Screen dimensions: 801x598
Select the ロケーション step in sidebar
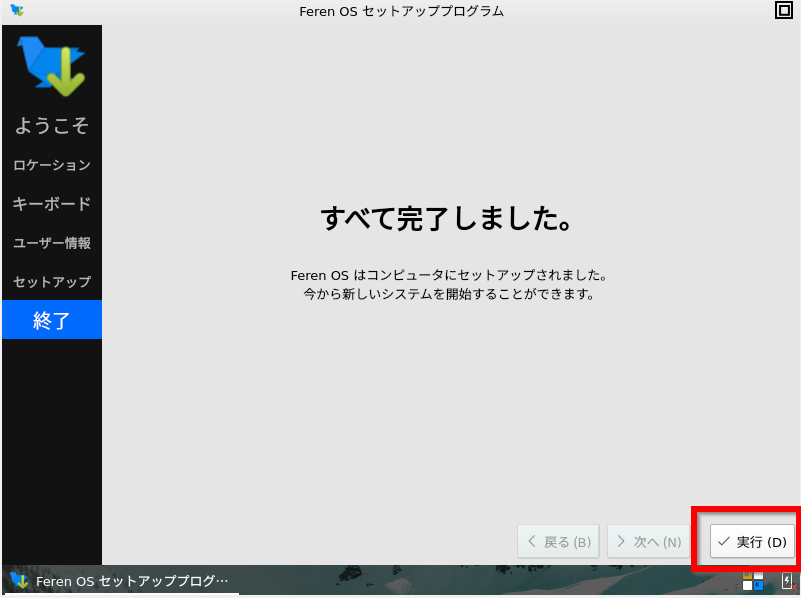coord(52,165)
